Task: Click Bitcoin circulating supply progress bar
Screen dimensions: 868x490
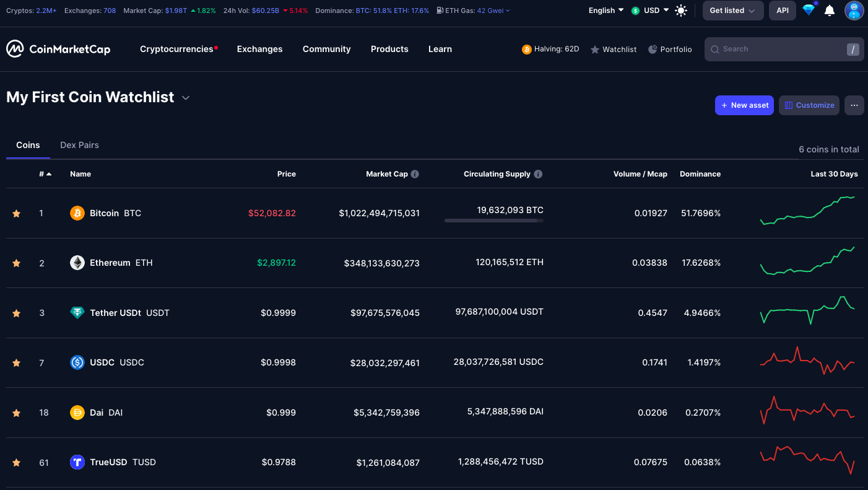Action: pyautogui.click(x=494, y=221)
